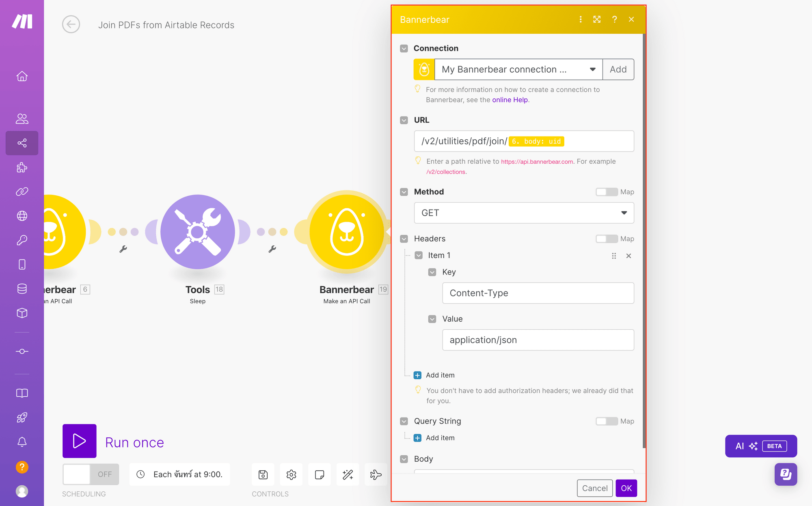The height and width of the screenshot is (506, 812).
Task: Open scenario settings gear icon
Action: (291, 474)
